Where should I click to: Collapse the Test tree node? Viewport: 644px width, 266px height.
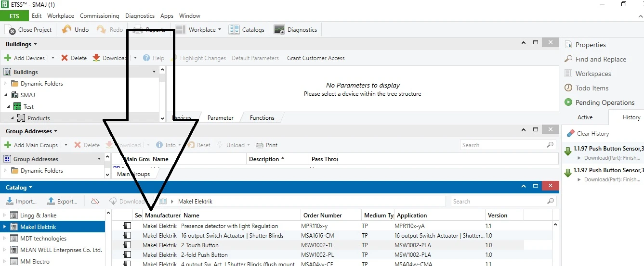coord(9,107)
